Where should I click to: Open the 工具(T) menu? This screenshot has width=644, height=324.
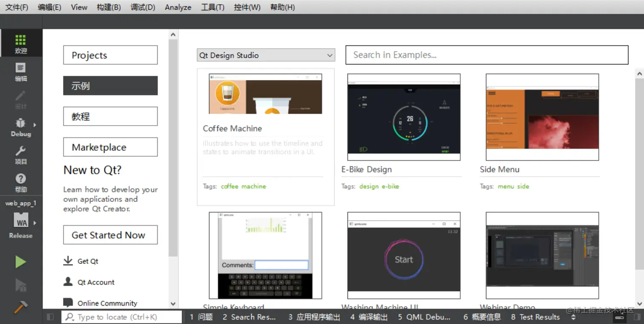(x=213, y=7)
